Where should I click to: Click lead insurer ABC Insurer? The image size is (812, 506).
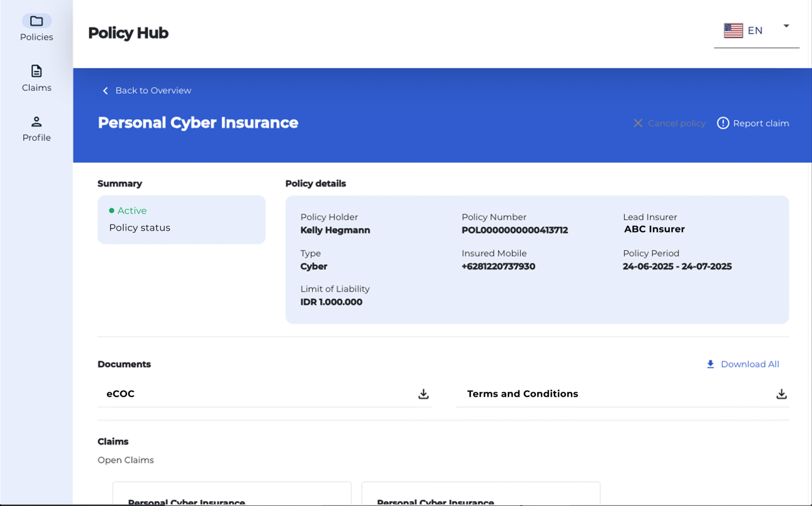654,229
